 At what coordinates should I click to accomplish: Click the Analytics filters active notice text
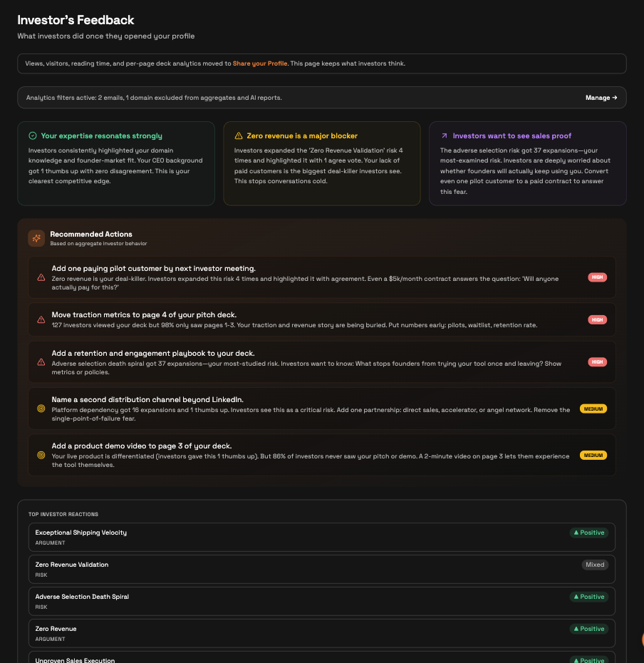point(154,98)
